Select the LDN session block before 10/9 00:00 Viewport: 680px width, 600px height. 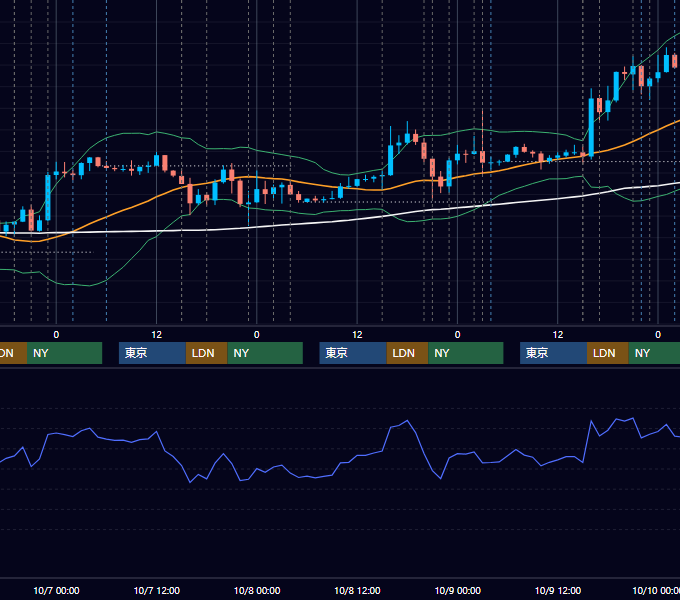click(407, 353)
